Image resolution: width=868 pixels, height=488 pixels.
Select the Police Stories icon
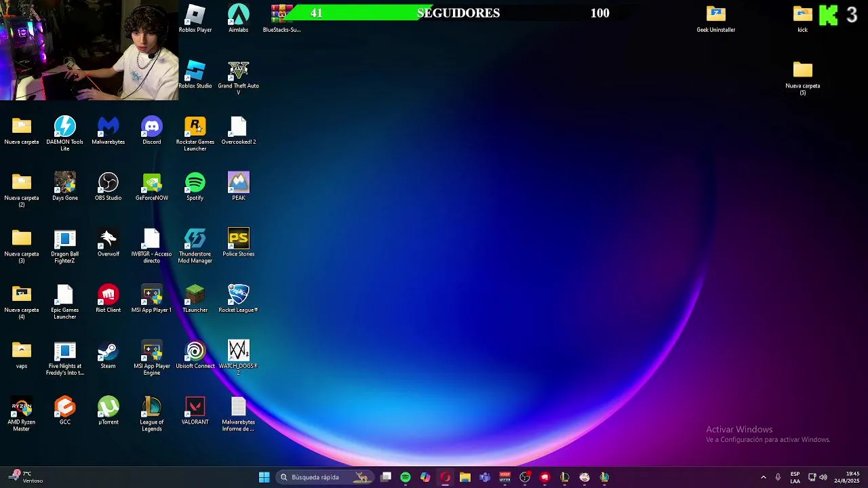[x=238, y=243]
